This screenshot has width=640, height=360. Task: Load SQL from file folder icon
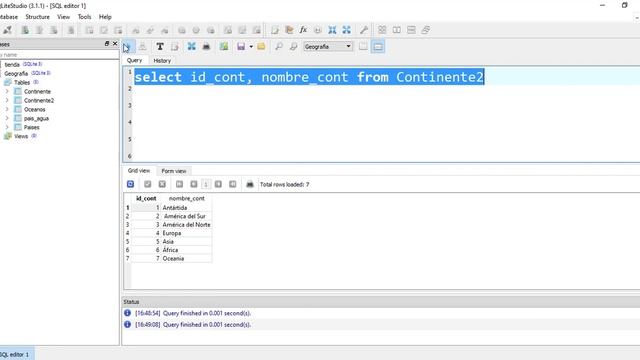point(261,47)
